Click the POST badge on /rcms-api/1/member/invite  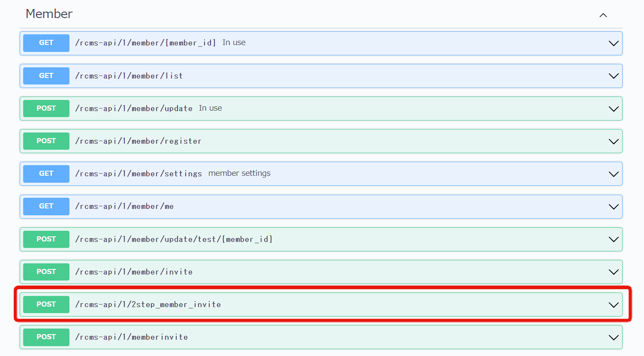pos(46,272)
